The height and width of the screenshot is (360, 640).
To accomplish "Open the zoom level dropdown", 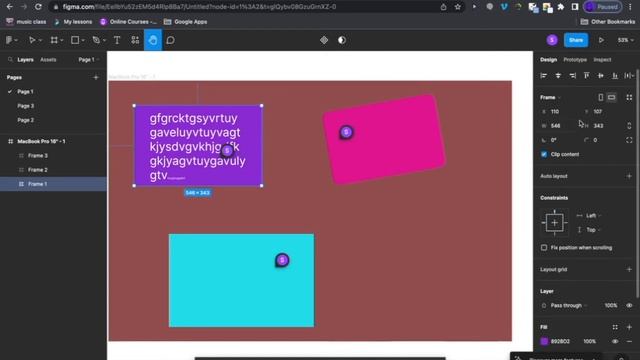I will pyautogui.click(x=625, y=40).
